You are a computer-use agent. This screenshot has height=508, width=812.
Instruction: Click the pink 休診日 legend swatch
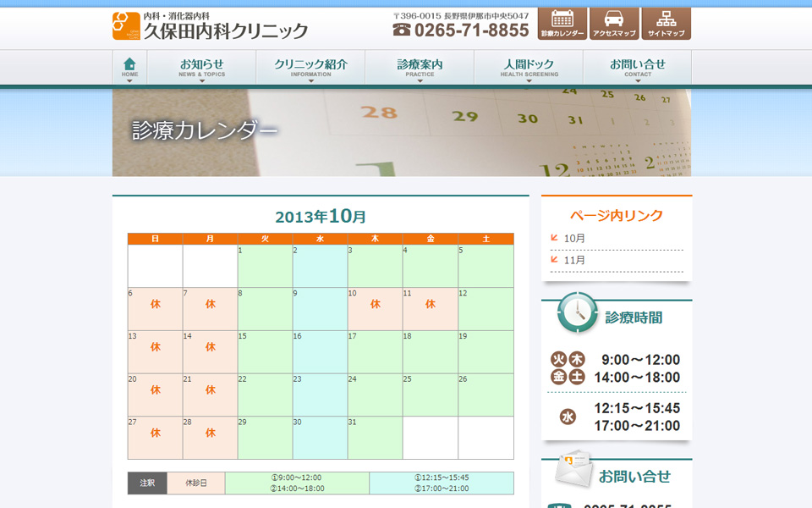pos(195,483)
